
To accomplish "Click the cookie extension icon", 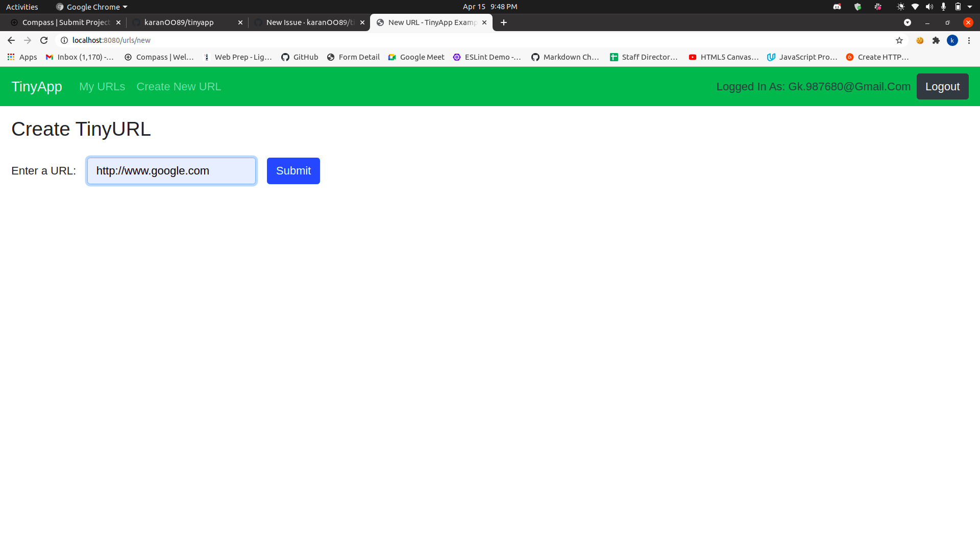I will tap(920, 40).
